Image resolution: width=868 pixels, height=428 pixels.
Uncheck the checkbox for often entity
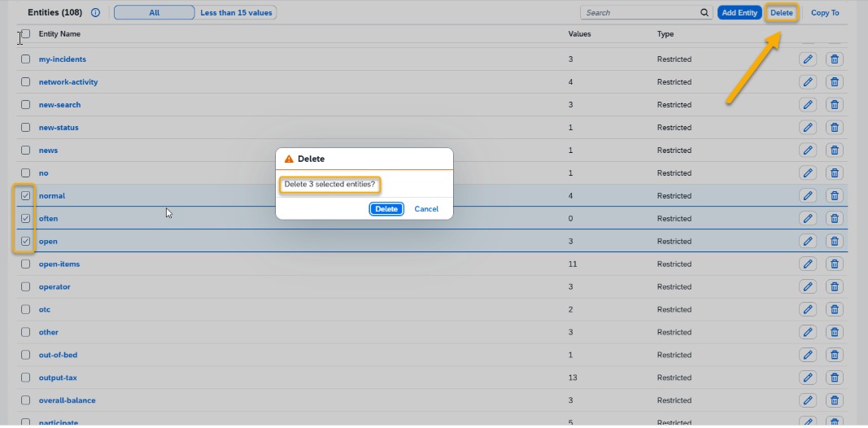tap(25, 219)
